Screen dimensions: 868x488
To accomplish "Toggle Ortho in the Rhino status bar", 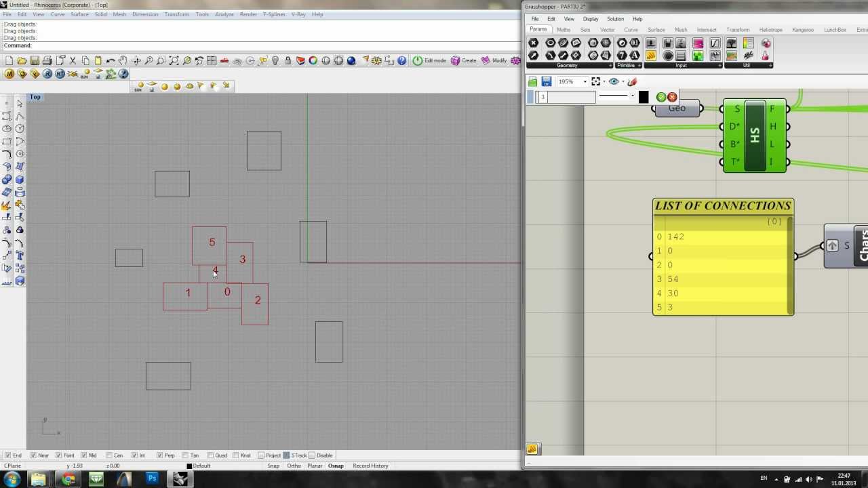I will point(294,466).
